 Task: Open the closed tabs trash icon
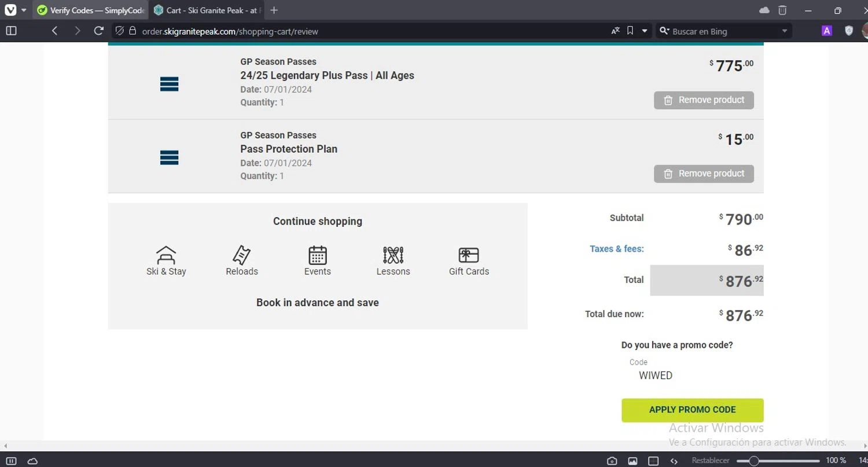click(x=782, y=10)
